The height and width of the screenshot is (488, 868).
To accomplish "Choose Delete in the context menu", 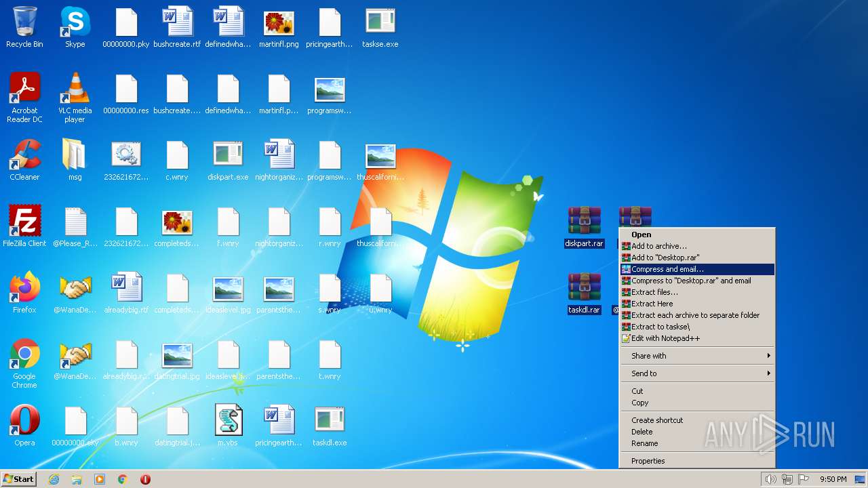I will 696,432.
